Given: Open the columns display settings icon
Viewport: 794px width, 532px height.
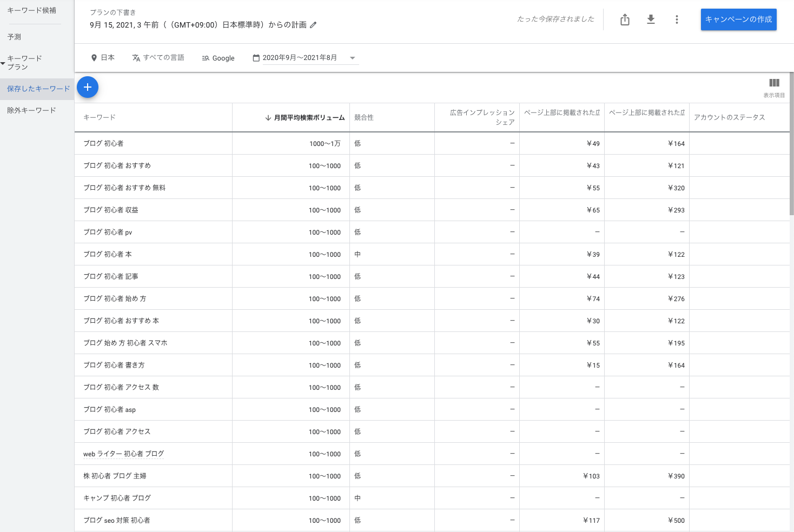Looking at the screenshot, I should coord(774,83).
